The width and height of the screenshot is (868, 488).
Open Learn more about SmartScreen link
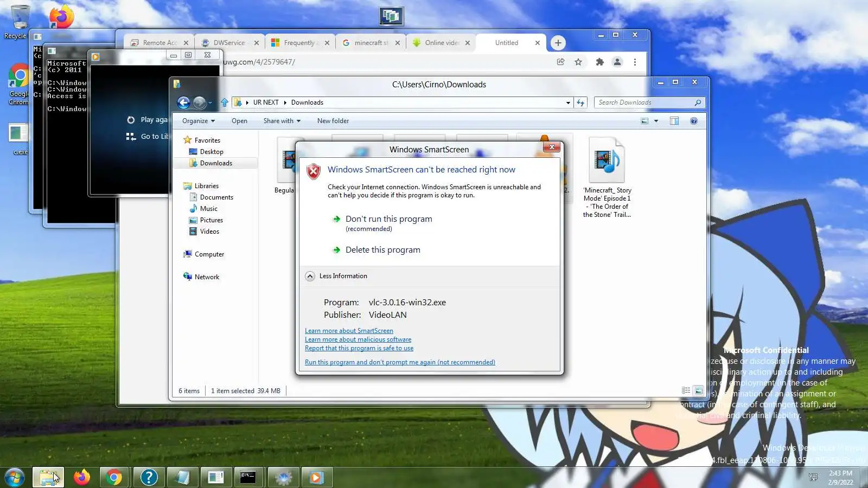349,331
